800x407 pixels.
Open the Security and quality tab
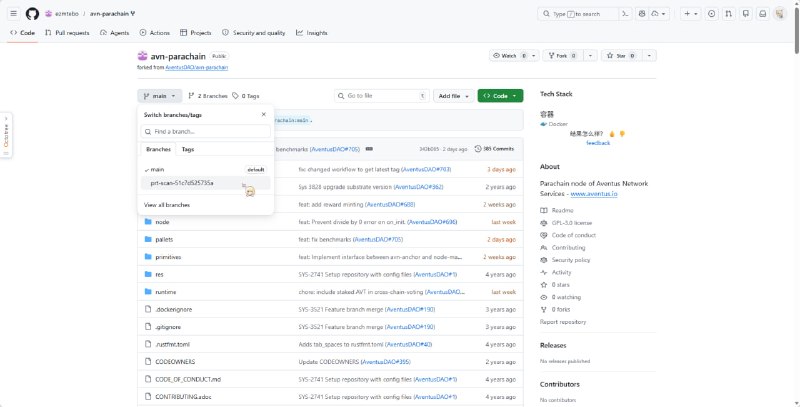coord(254,33)
